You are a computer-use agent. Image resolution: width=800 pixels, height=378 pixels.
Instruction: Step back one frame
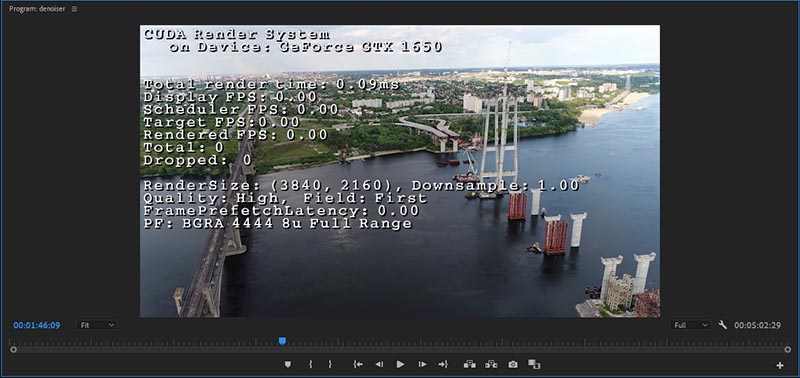(x=379, y=364)
